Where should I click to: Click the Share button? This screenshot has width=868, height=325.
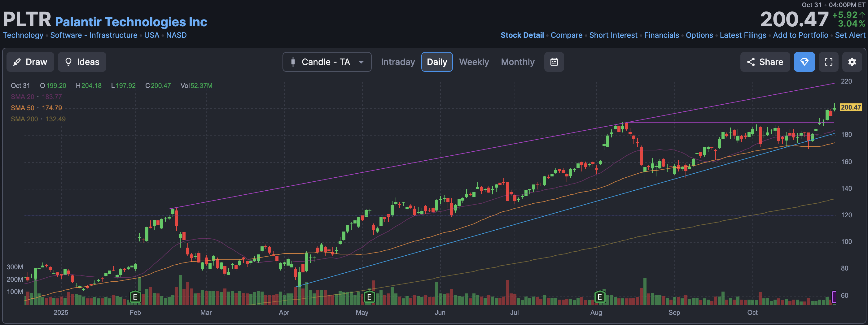pyautogui.click(x=765, y=62)
